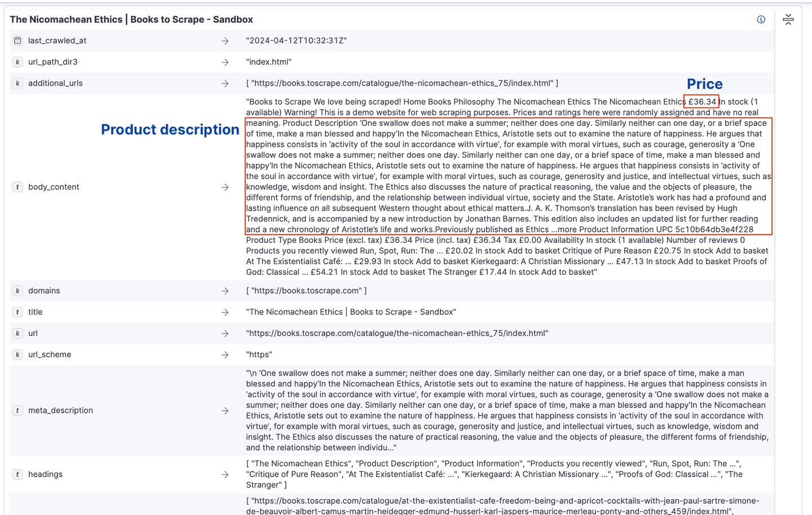Screen dimensions: 812x515
Task: Click the t icon beside meta_description
Action: (x=17, y=410)
